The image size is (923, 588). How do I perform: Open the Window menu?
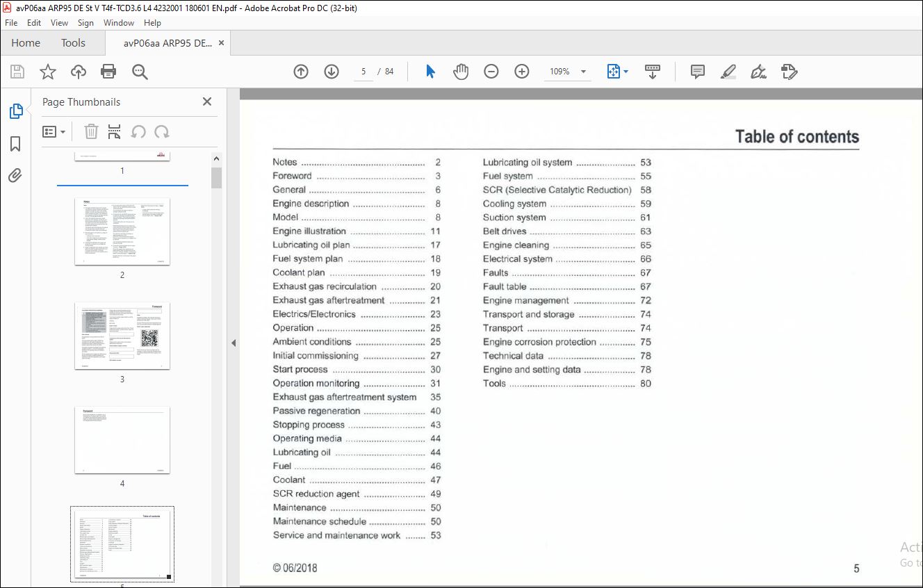pos(119,23)
